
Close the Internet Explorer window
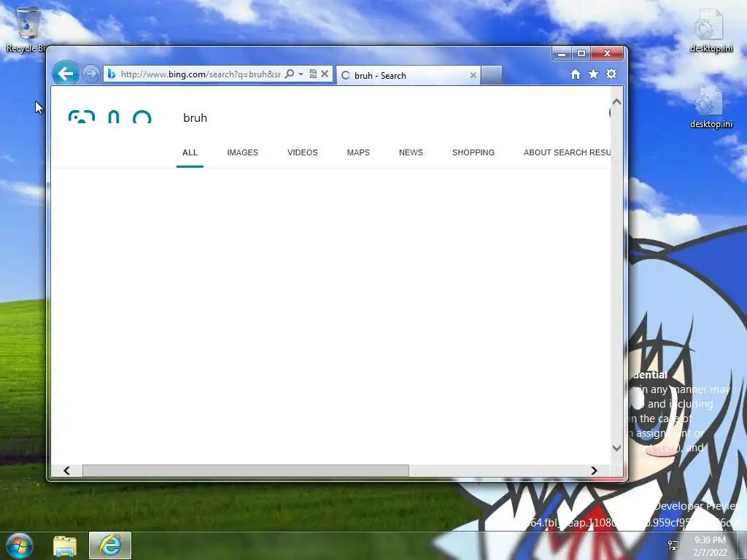coord(607,53)
